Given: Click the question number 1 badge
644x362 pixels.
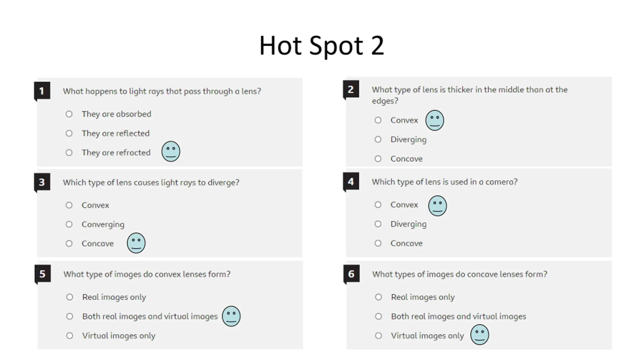Looking at the screenshot, I should [x=42, y=91].
